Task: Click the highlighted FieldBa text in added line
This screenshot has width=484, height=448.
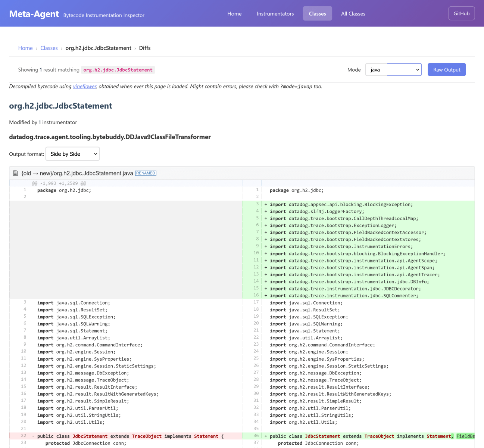Action: click(465, 436)
